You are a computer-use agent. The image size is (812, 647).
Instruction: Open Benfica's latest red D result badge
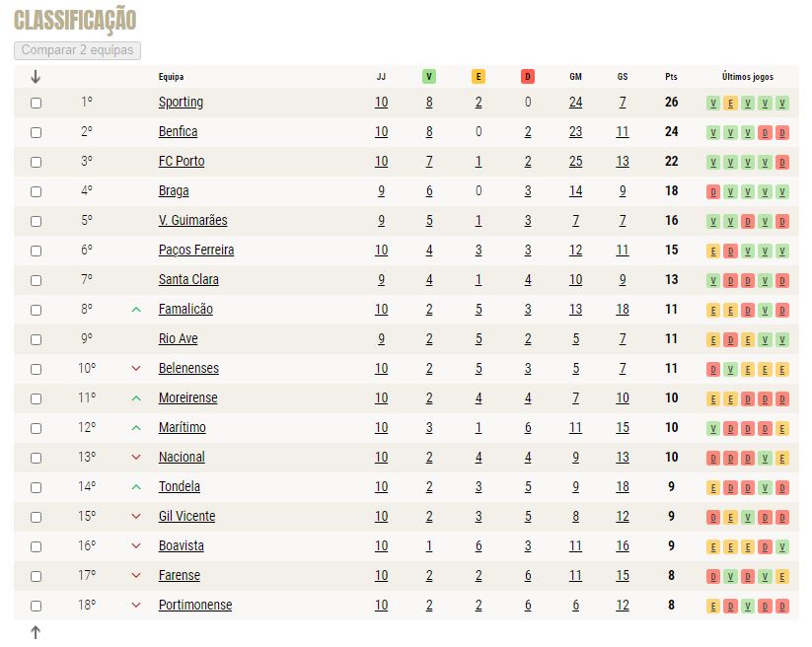[x=782, y=132]
